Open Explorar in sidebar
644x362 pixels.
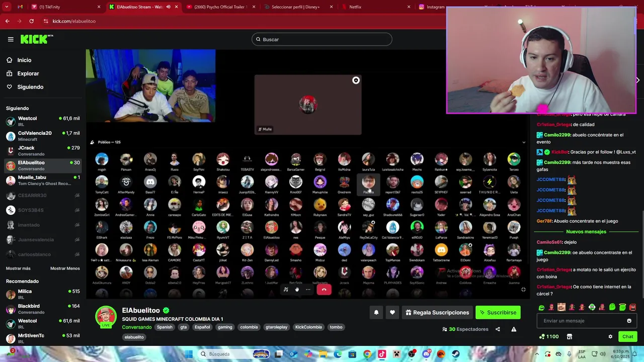pyautogui.click(x=28, y=73)
